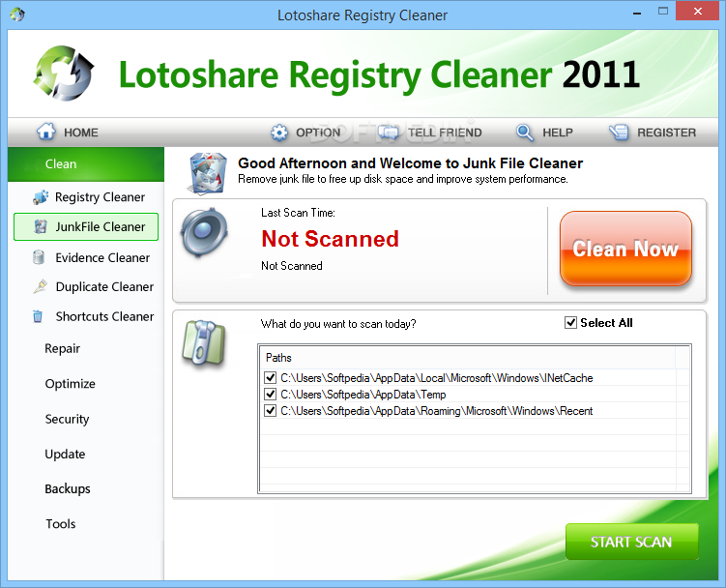
Task: Expand the Optimize section
Action: click(70, 384)
